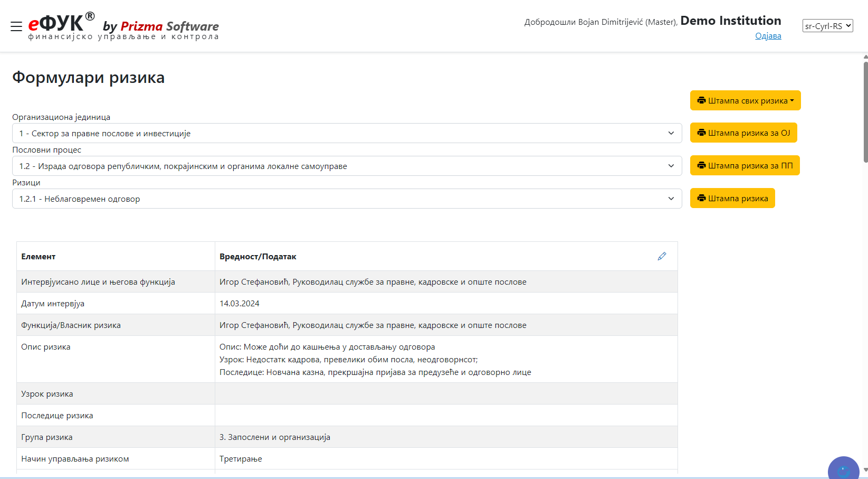The image size is (868, 479).
Task: Click the Третирање value cell
Action: click(446, 458)
